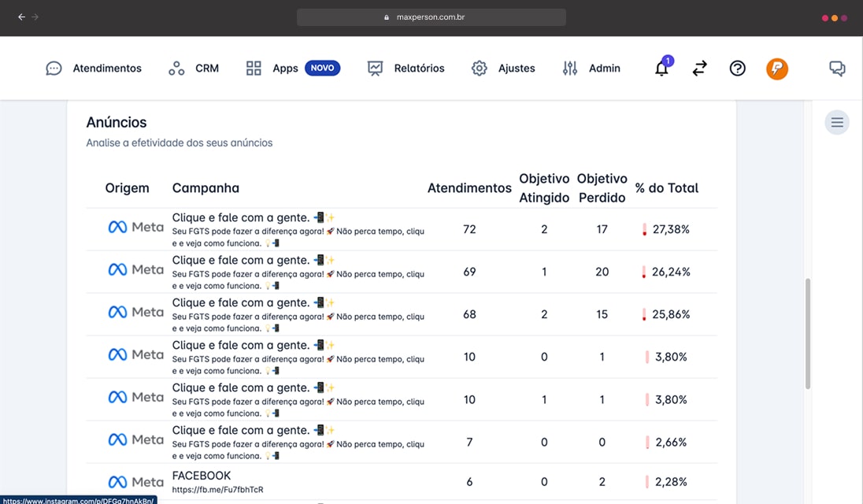The image size is (863, 504).
Task: Click the Meta logo in FACEBOOK row
Action: 135,482
